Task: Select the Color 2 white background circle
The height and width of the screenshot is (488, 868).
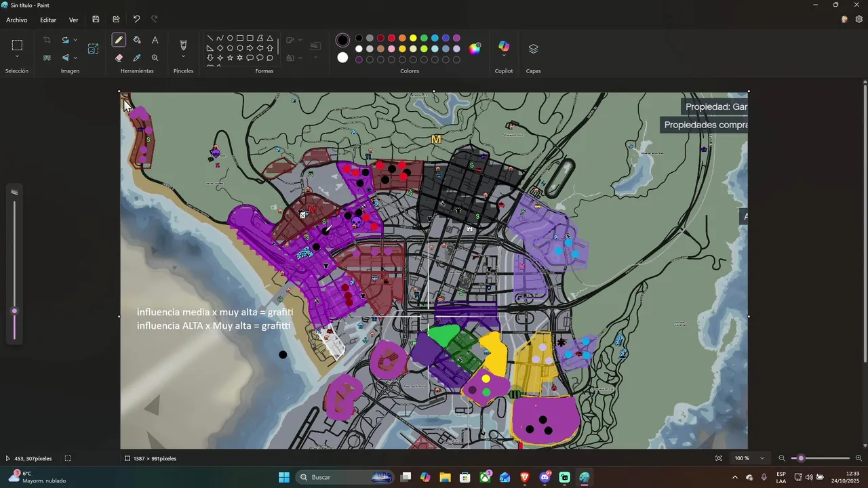Action: (342, 58)
